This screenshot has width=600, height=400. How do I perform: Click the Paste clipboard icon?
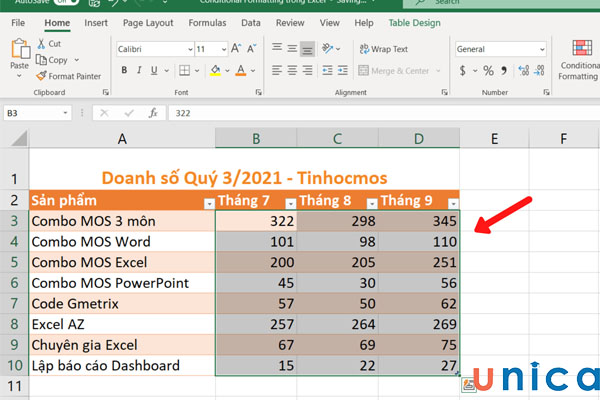pos(19,51)
